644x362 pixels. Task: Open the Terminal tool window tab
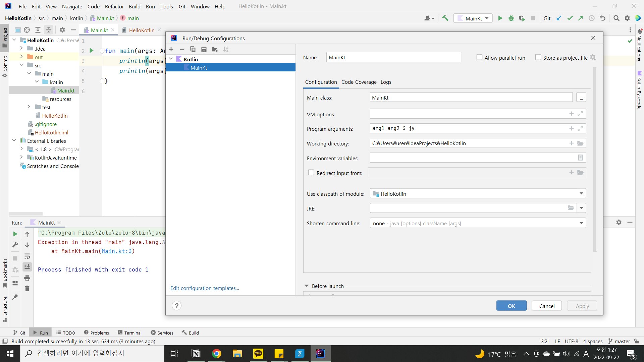coord(130,333)
